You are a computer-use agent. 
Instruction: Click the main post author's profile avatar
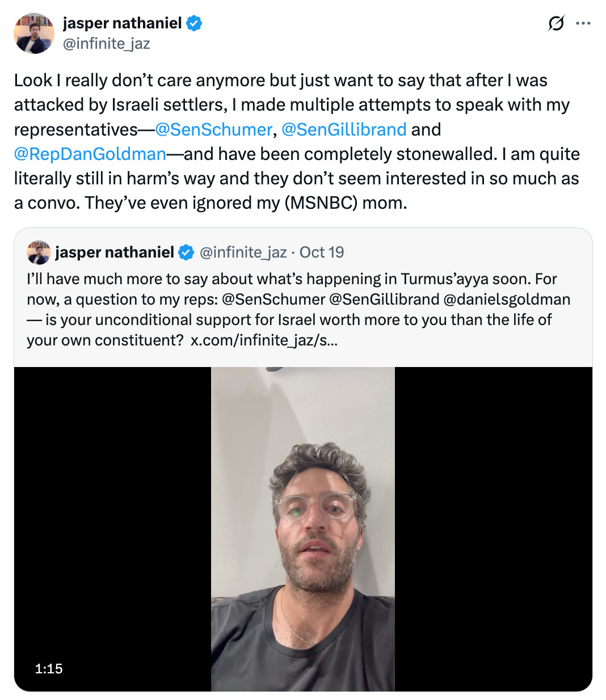[x=33, y=33]
